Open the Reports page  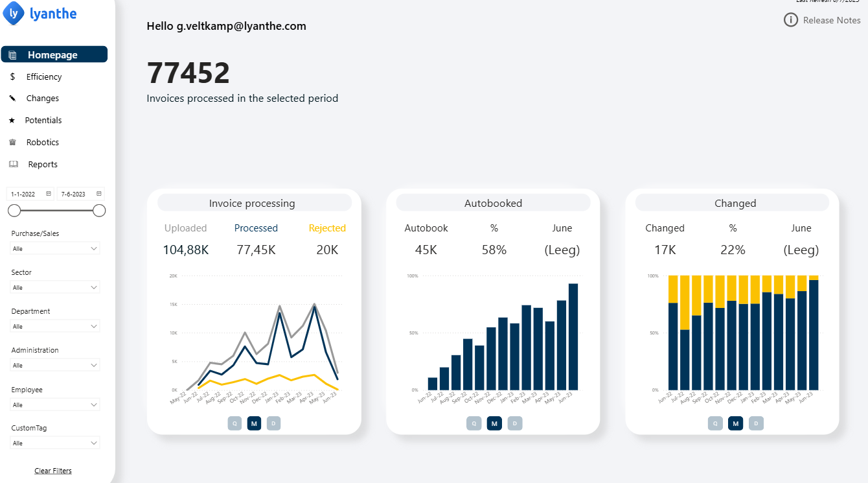pyautogui.click(x=43, y=165)
